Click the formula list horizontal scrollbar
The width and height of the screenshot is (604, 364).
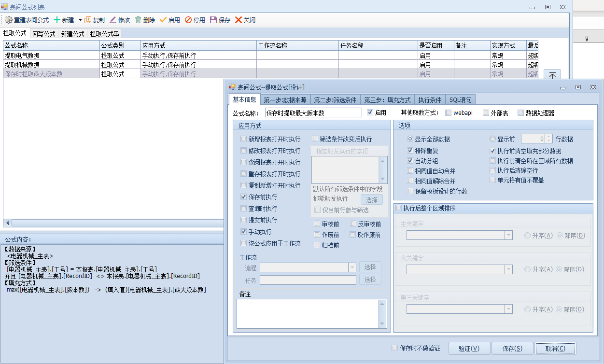[111, 223]
